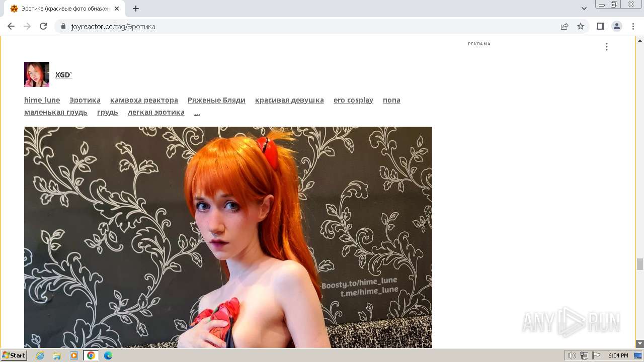Viewport: 644px width, 362px height.
Task: Open the легкая эротика tag
Action: click(x=156, y=112)
